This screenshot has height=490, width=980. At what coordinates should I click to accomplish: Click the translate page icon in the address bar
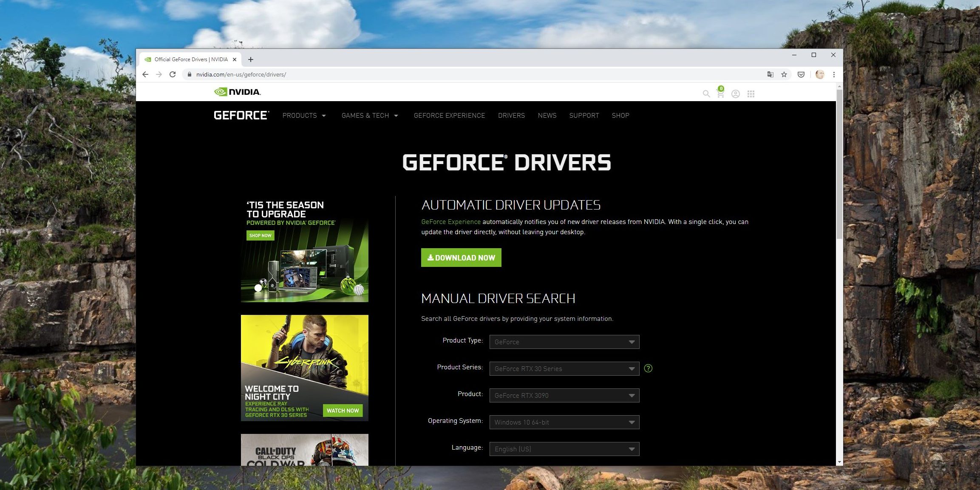(770, 74)
